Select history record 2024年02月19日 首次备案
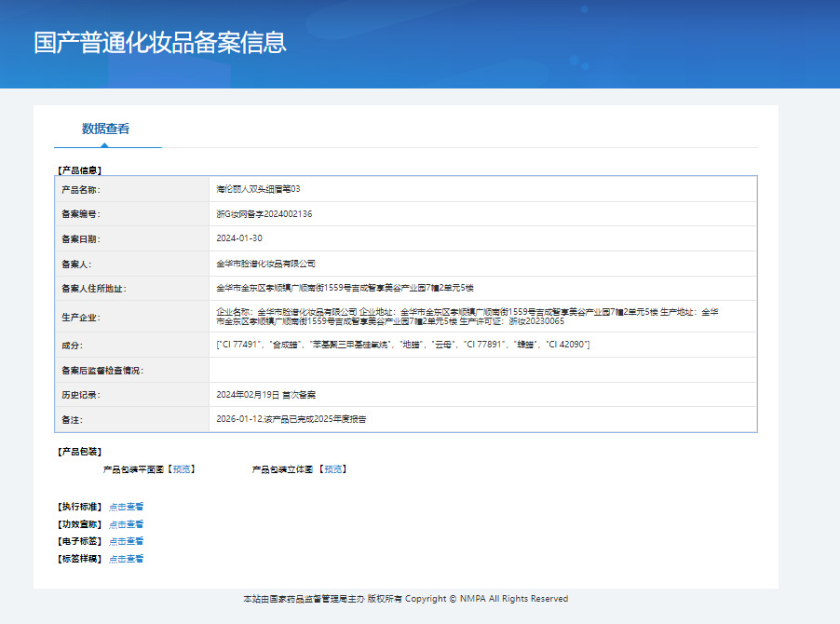The height and width of the screenshot is (624, 840). [x=265, y=395]
